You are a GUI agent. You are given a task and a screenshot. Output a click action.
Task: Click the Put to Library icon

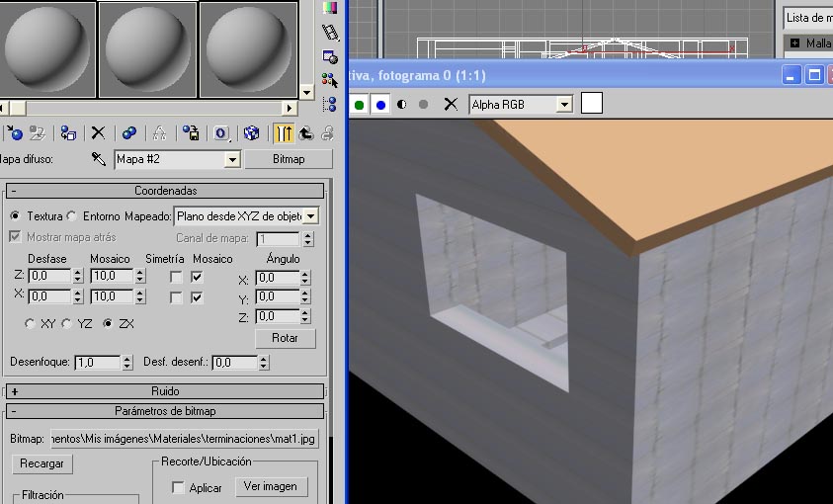[191, 132]
